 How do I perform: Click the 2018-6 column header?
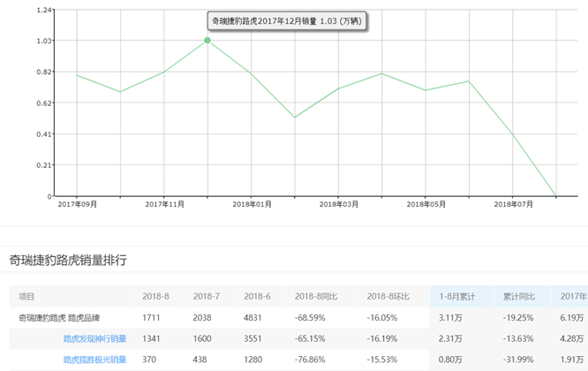pyautogui.click(x=257, y=296)
